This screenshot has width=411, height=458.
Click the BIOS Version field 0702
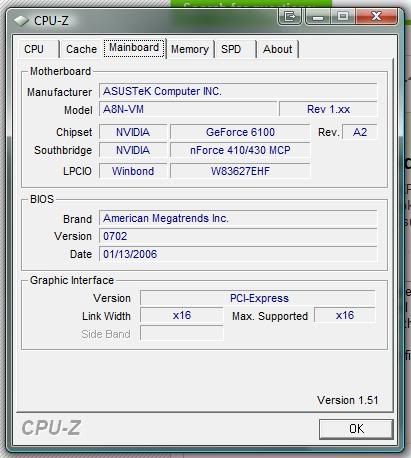pyautogui.click(x=238, y=236)
